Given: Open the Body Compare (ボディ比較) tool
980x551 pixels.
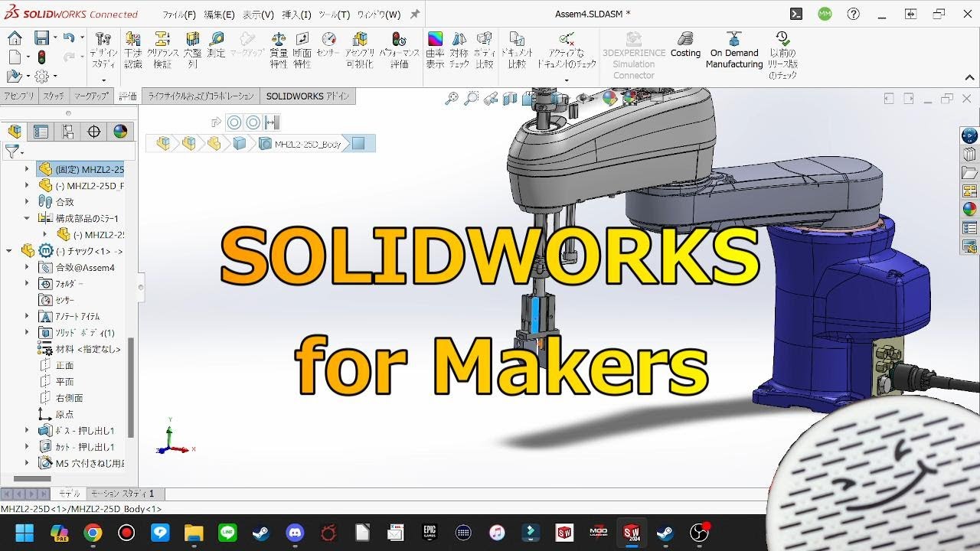Looking at the screenshot, I should [x=484, y=51].
